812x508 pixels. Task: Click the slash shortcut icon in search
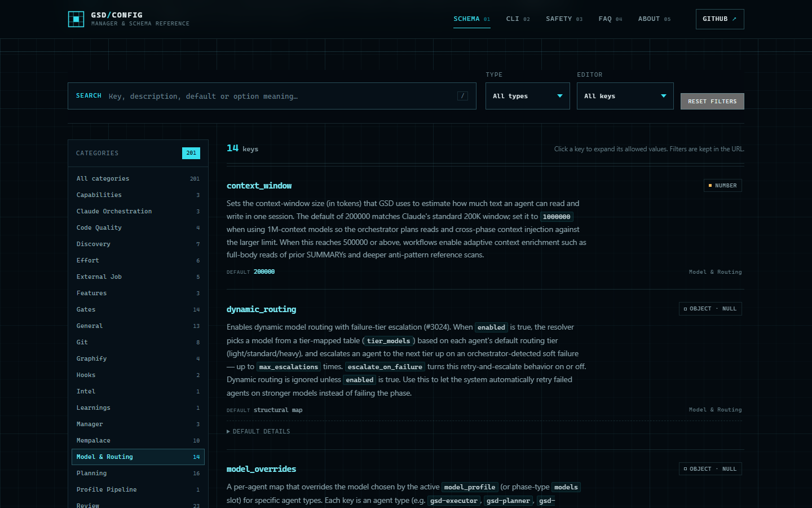(462, 96)
